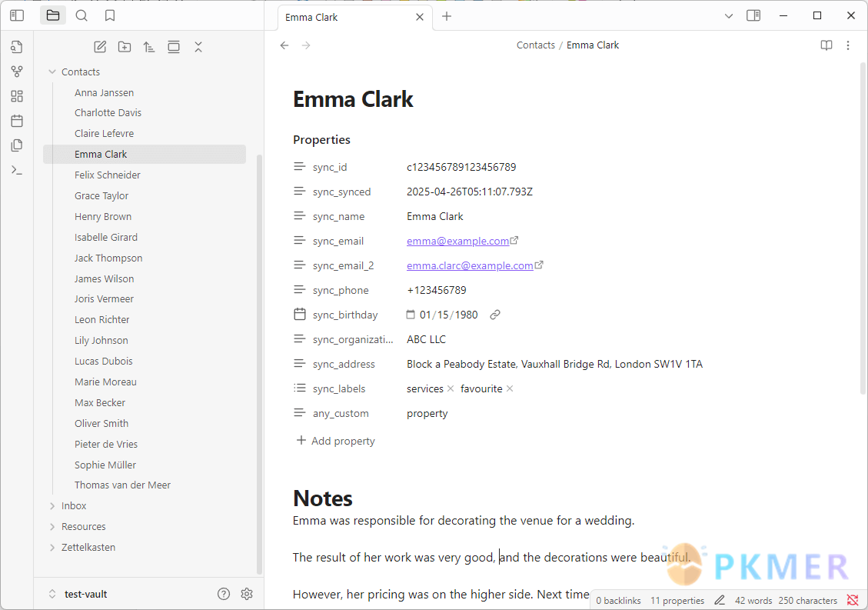Open Grace Taylor contact note
The height and width of the screenshot is (610, 868).
tap(101, 195)
